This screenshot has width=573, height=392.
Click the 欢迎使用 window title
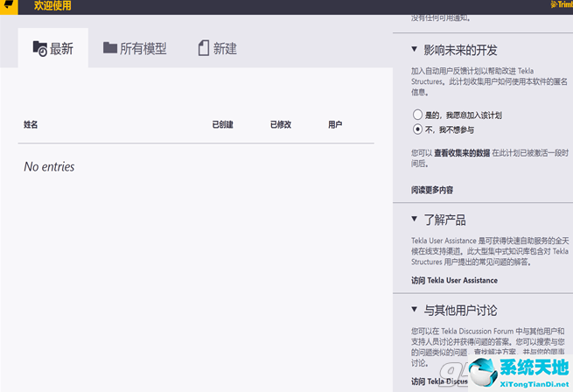pos(52,5)
